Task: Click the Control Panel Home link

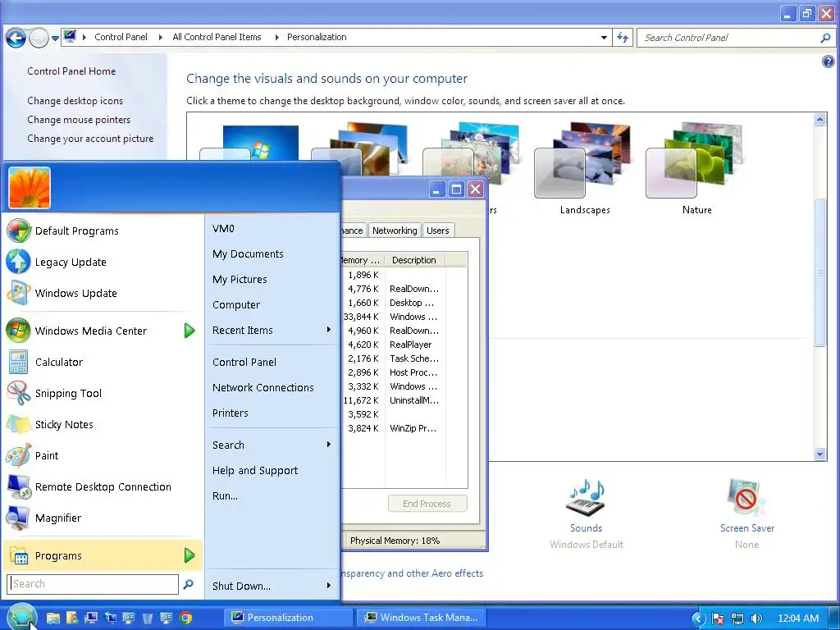Action: (x=71, y=71)
